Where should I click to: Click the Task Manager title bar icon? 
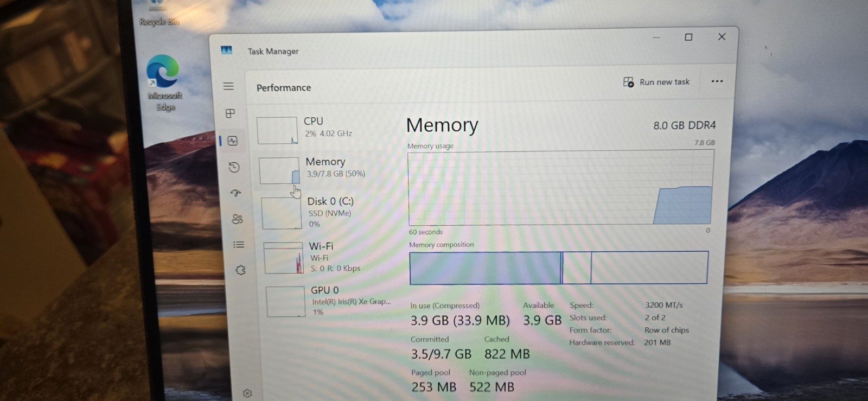[x=227, y=50]
